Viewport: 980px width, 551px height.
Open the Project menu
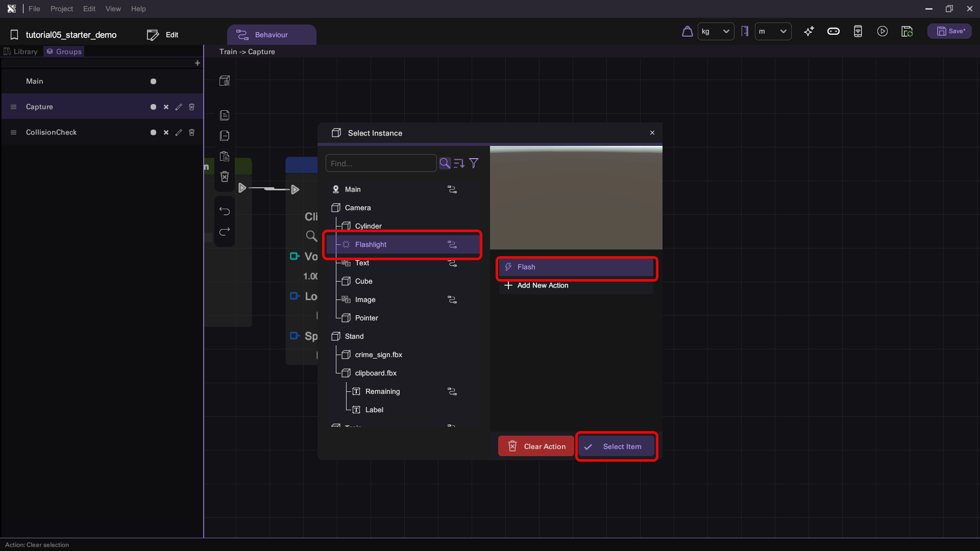62,9
